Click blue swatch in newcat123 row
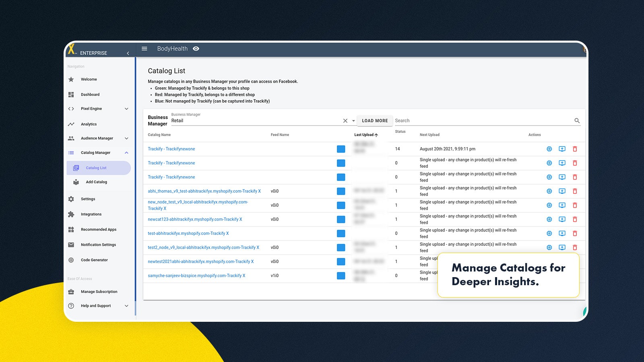The image size is (644, 362). pyautogui.click(x=341, y=219)
